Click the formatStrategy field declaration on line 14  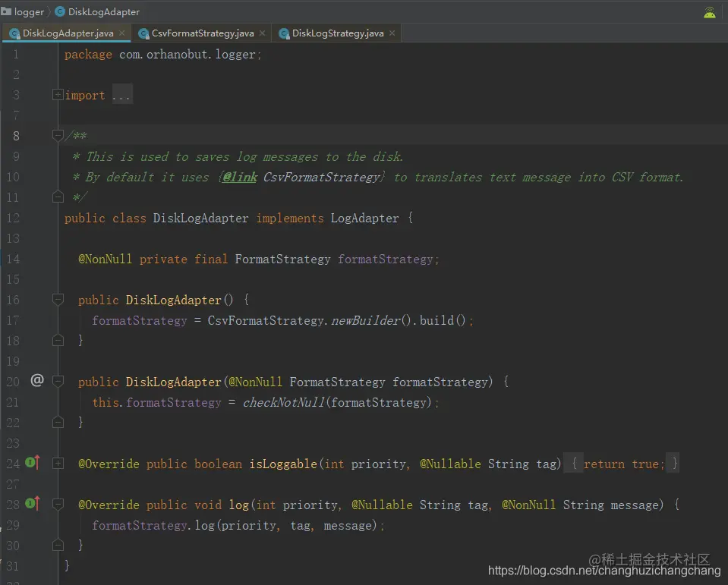coord(386,259)
